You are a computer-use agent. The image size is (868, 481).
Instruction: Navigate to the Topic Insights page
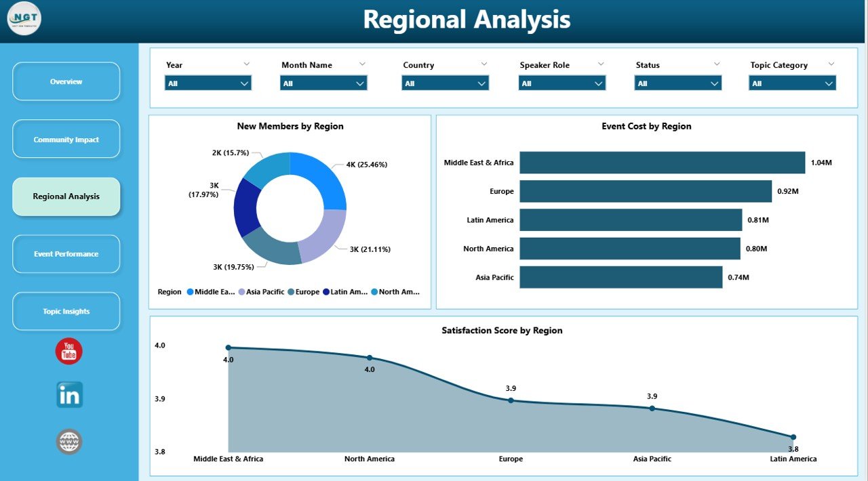(x=66, y=311)
